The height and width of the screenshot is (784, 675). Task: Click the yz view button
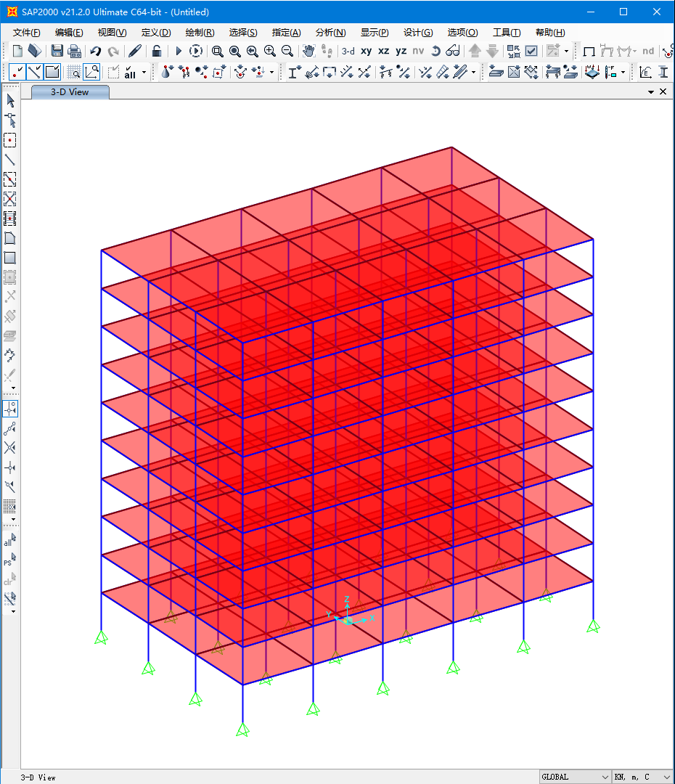(401, 51)
